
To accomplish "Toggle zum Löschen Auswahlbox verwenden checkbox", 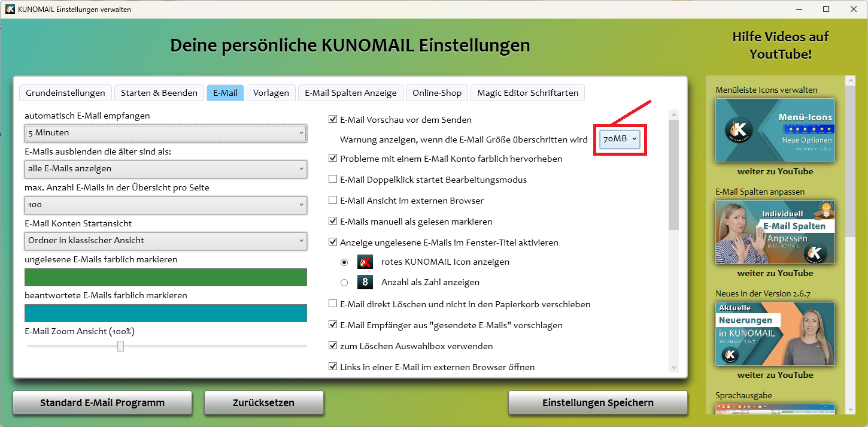I will [333, 346].
